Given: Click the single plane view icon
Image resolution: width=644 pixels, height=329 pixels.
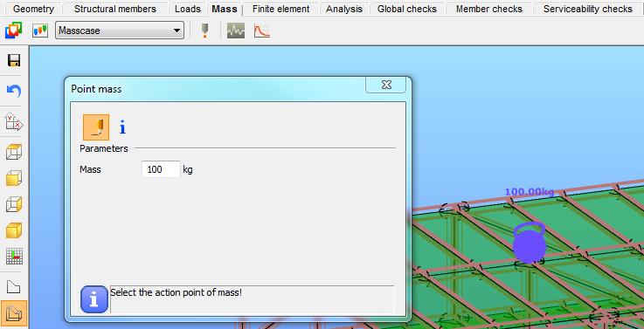Looking at the screenshot, I should point(14,287).
